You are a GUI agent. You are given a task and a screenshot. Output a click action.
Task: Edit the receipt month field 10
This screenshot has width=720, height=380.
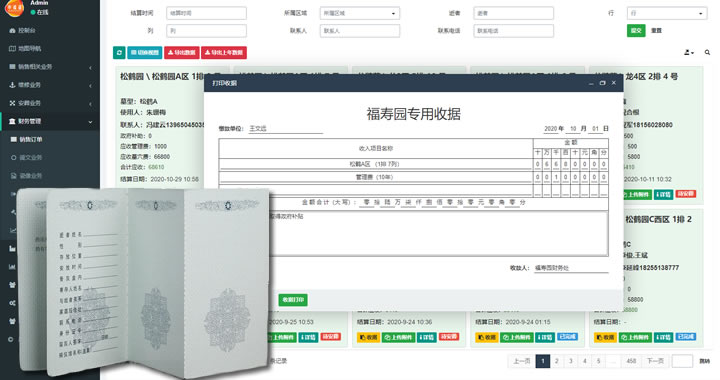(573, 129)
